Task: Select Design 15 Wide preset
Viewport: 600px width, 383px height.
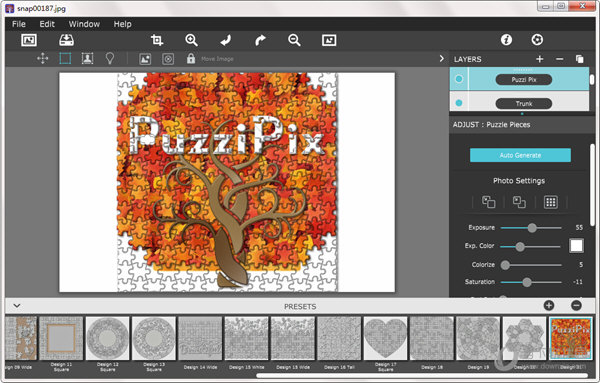Action: [x=293, y=338]
